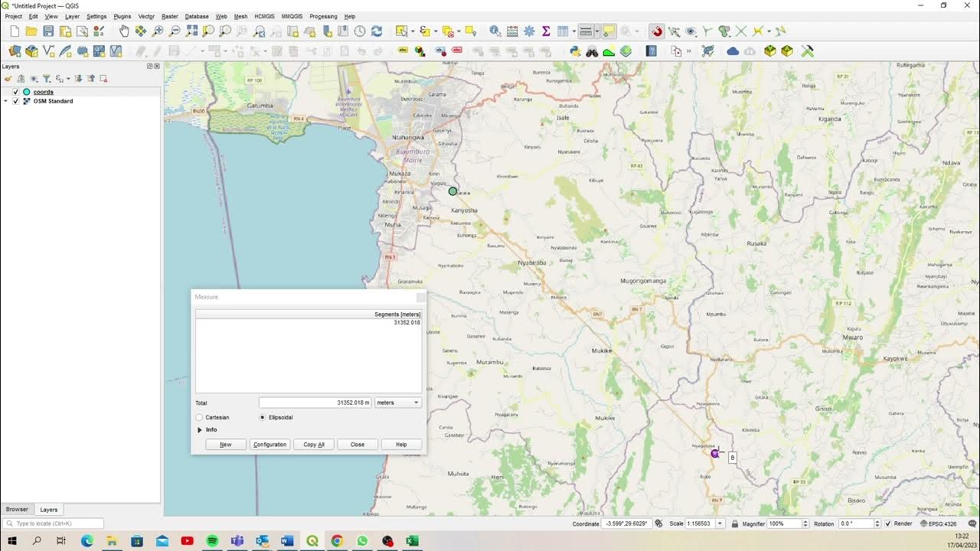Click the Refresh map icon
Viewport: 980px width, 551px height.
pyautogui.click(x=377, y=31)
